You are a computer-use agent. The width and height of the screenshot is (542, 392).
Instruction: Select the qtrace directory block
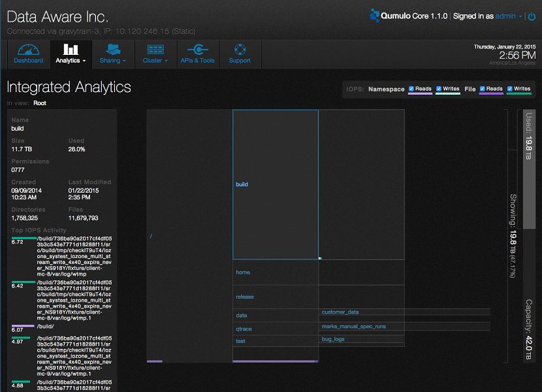point(276,329)
